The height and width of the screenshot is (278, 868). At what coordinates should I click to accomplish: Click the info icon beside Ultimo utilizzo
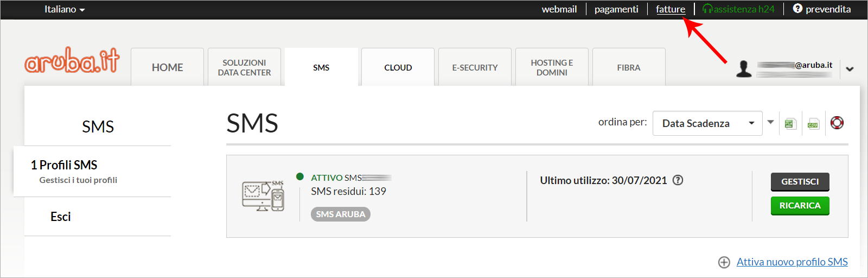(678, 180)
